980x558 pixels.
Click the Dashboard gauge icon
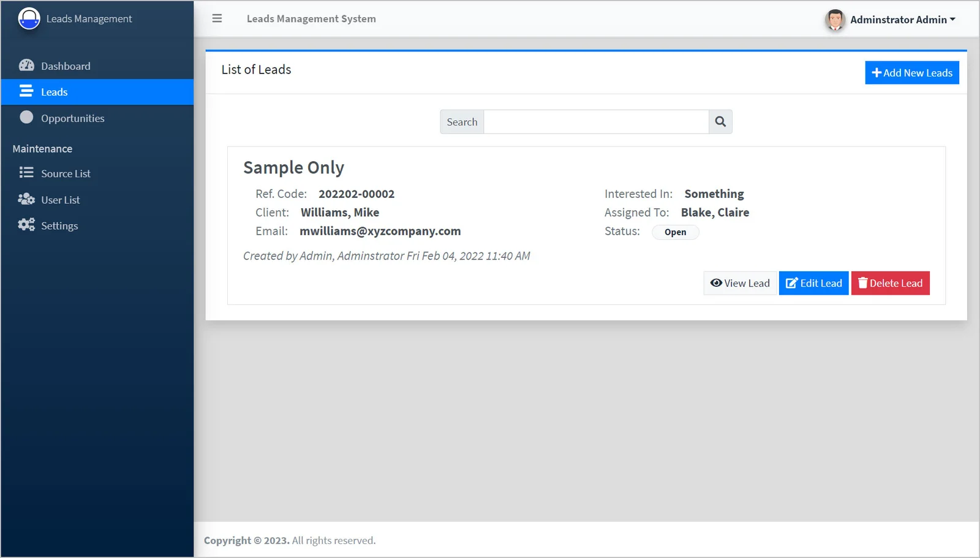(x=26, y=65)
